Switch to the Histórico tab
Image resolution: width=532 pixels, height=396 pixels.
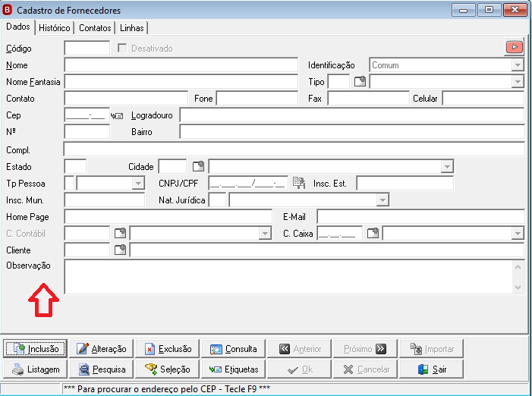coord(55,28)
